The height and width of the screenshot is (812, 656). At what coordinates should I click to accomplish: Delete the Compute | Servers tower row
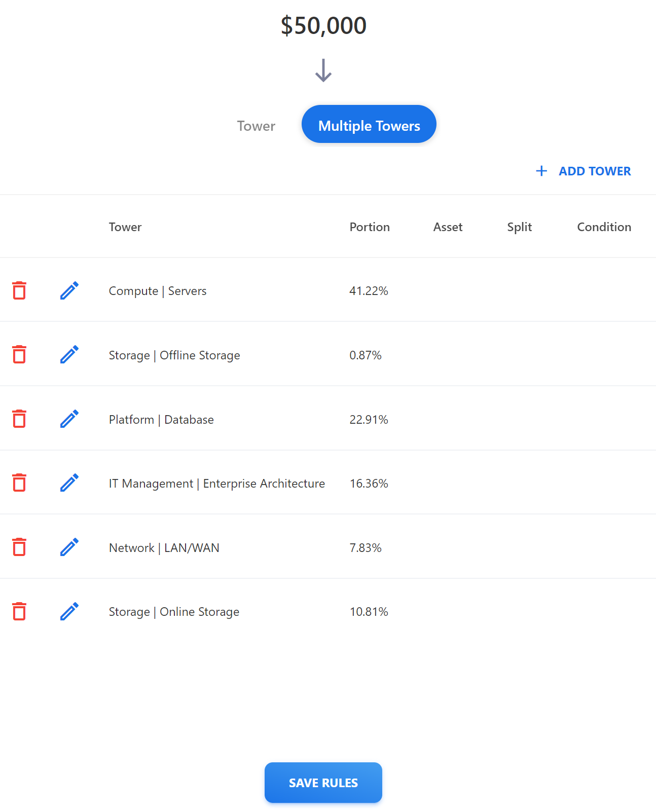click(x=19, y=290)
